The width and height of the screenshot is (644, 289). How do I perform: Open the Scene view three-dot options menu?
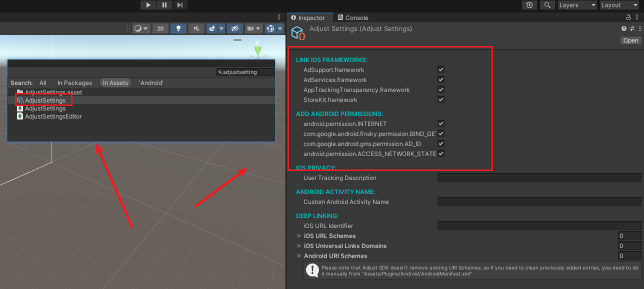tap(279, 17)
